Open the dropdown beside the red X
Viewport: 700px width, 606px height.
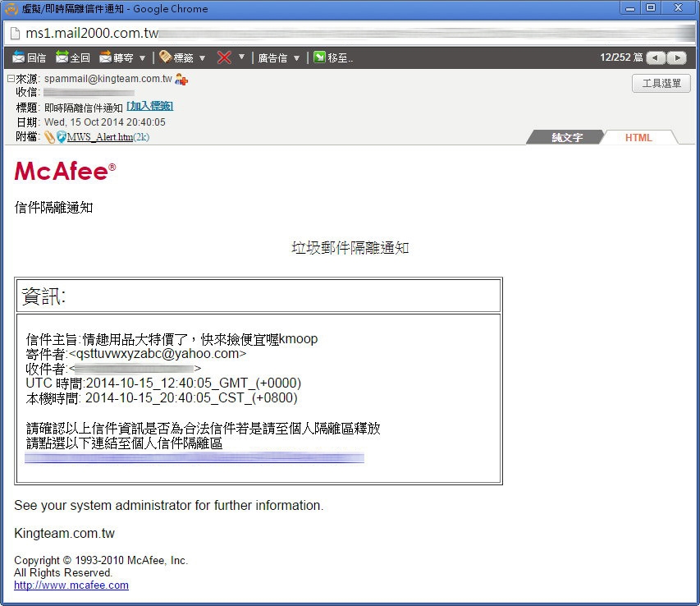pyautogui.click(x=241, y=57)
